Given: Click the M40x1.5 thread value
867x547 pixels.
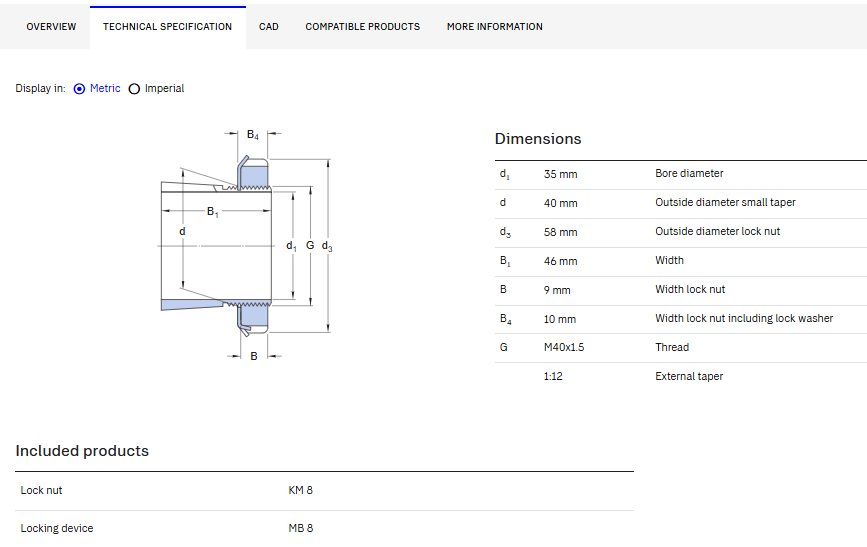Looking at the screenshot, I should [564, 347].
